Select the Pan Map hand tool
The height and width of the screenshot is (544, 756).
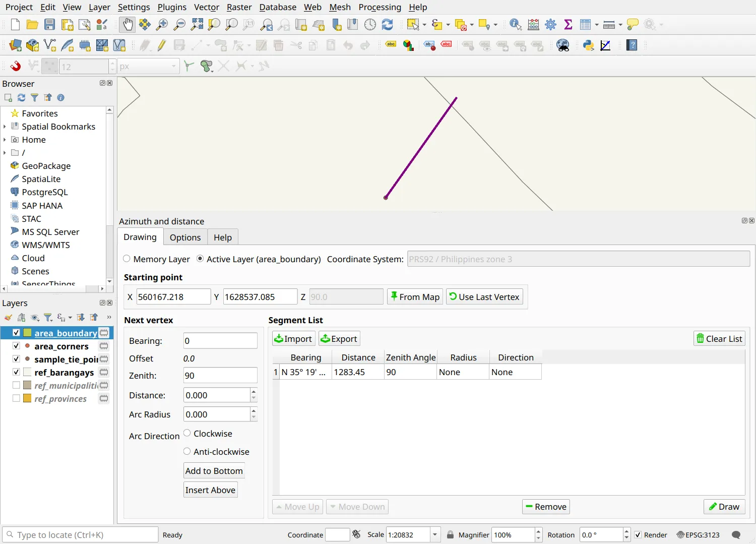coord(128,24)
